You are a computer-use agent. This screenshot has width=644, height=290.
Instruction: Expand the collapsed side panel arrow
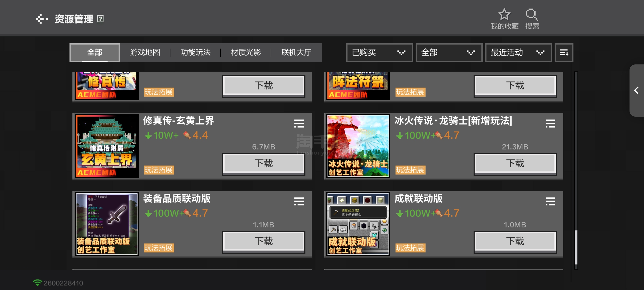point(637,90)
